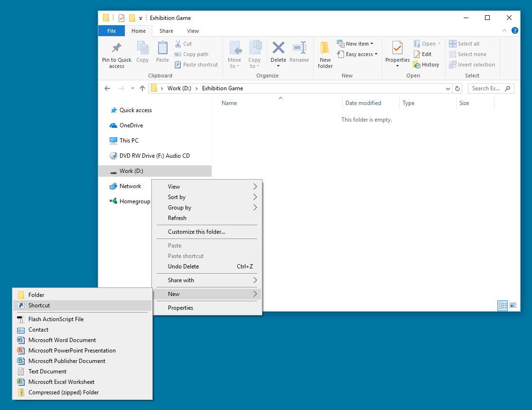The width and height of the screenshot is (532, 410).
Task: Switch to the View ribbon tab
Action: coord(193,31)
